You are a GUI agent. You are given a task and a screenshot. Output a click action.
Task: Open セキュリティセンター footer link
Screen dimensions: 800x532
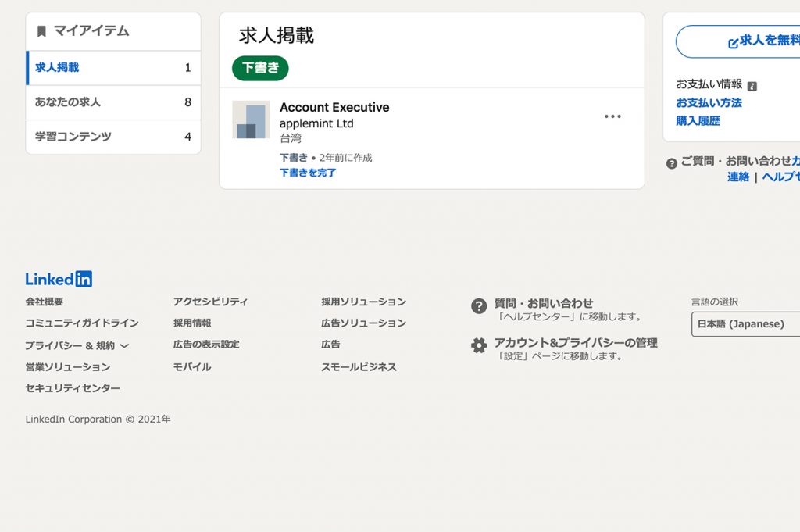[x=73, y=388]
